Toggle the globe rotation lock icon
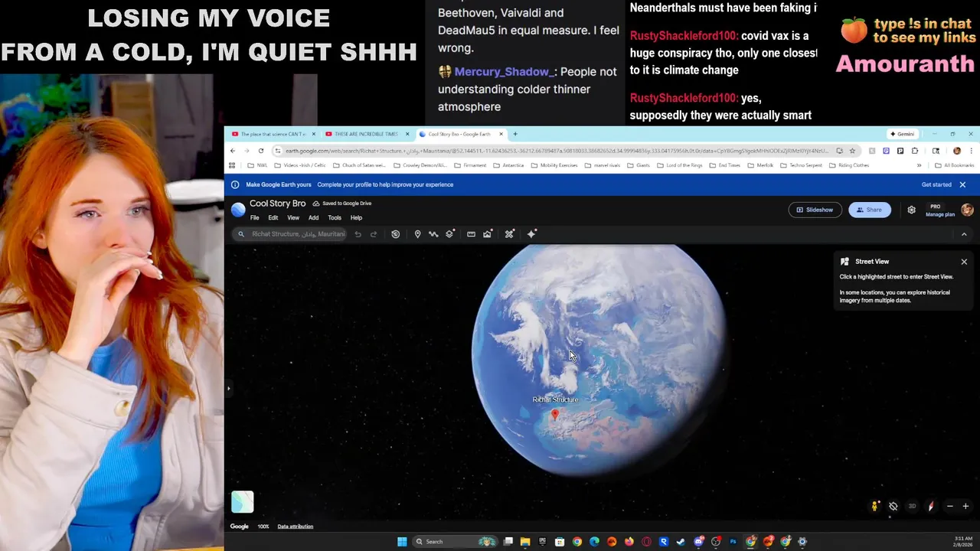The height and width of the screenshot is (551, 980). (893, 507)
